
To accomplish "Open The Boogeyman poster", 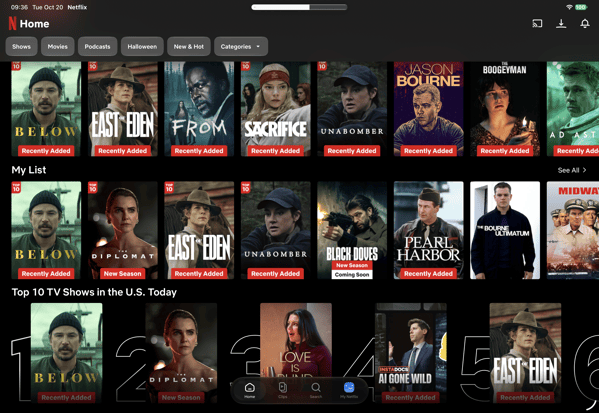I will 505,109.
